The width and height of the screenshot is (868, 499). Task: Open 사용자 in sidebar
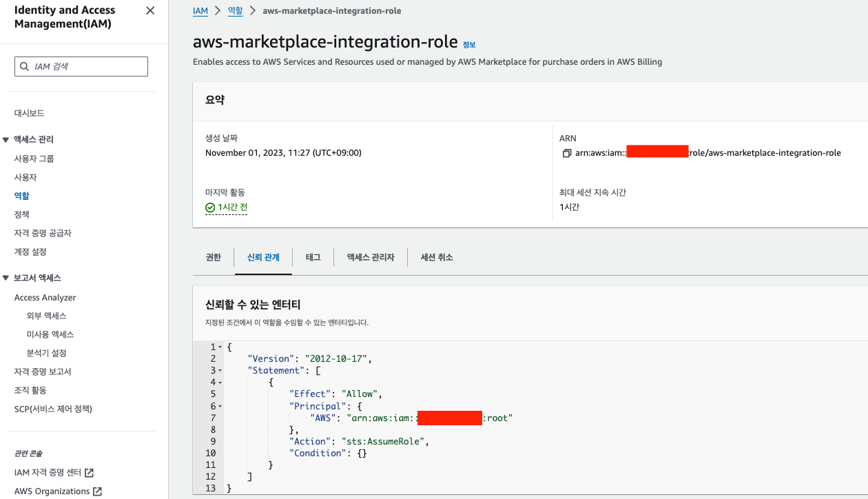(25, 177)
